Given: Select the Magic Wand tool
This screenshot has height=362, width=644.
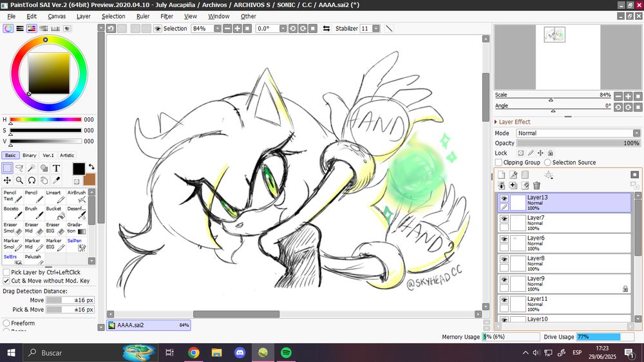Looking at the screenshot, I should pos(32,168).
